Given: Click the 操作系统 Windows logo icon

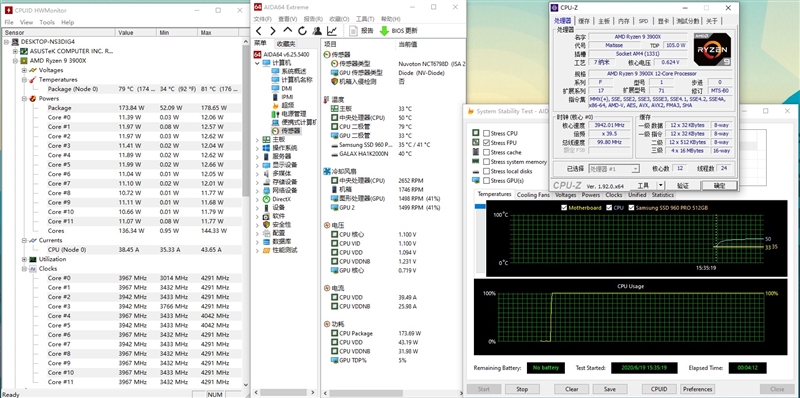Looking at the screenshot, I should 266,147.
